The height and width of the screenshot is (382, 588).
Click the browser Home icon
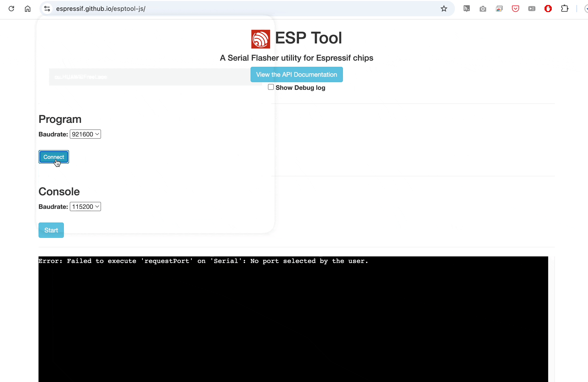[x=28, y=9]
